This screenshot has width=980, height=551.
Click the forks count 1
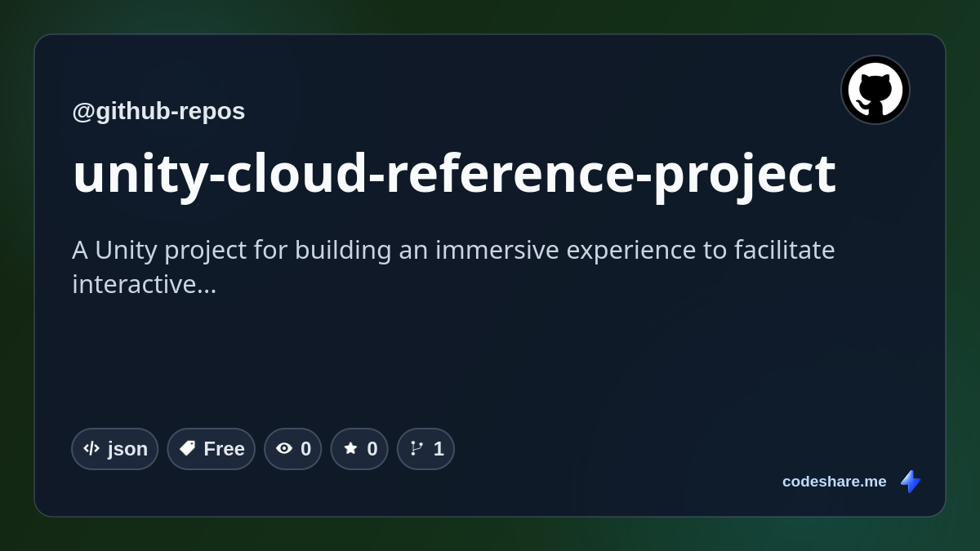(439, 449)
